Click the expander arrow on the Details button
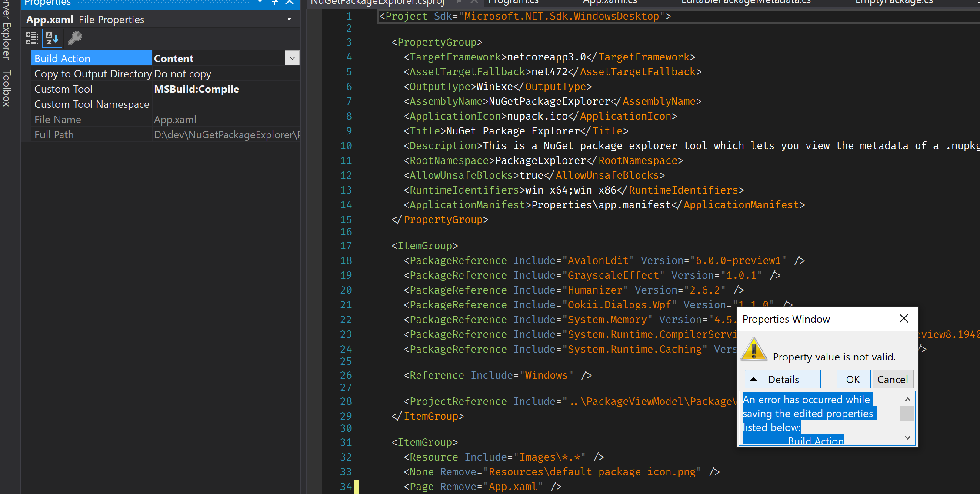Image resolution: width=980 pixels, height=494 pixels. tap(754, 379)
